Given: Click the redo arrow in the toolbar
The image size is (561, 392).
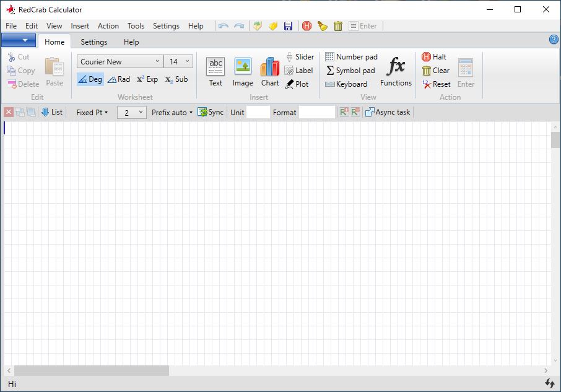Looking at the screenshot, I should point(239,26).
